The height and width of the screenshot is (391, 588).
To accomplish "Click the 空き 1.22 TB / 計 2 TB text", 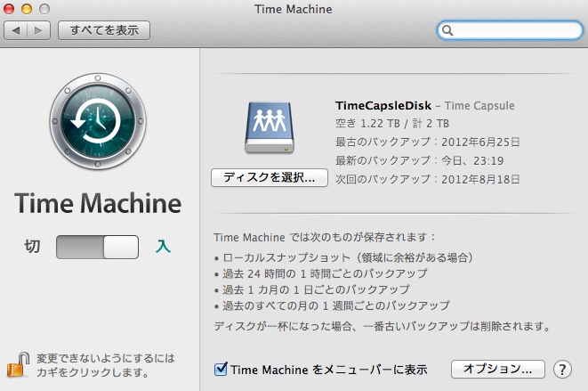I will click(392, 124).
